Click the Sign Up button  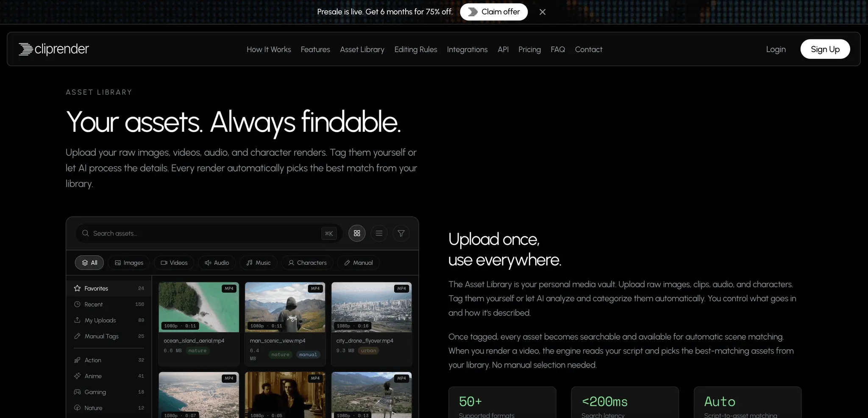(x=825, y=49)
